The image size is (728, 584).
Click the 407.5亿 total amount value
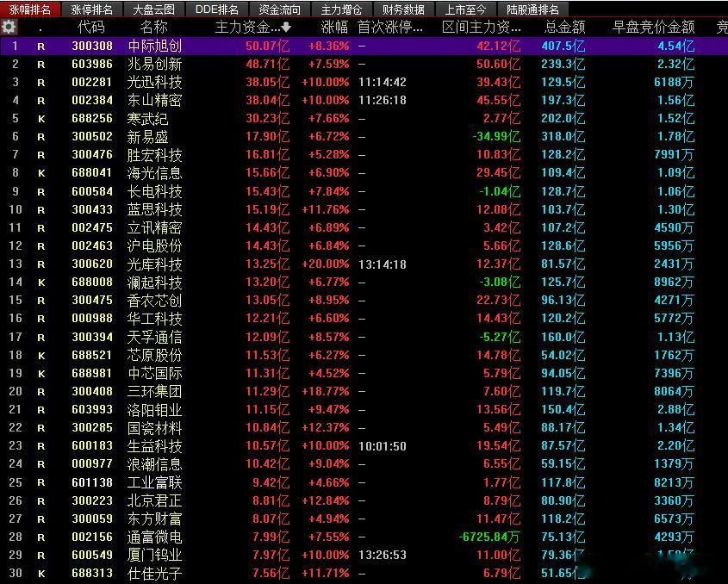click(x=563, y=46)
